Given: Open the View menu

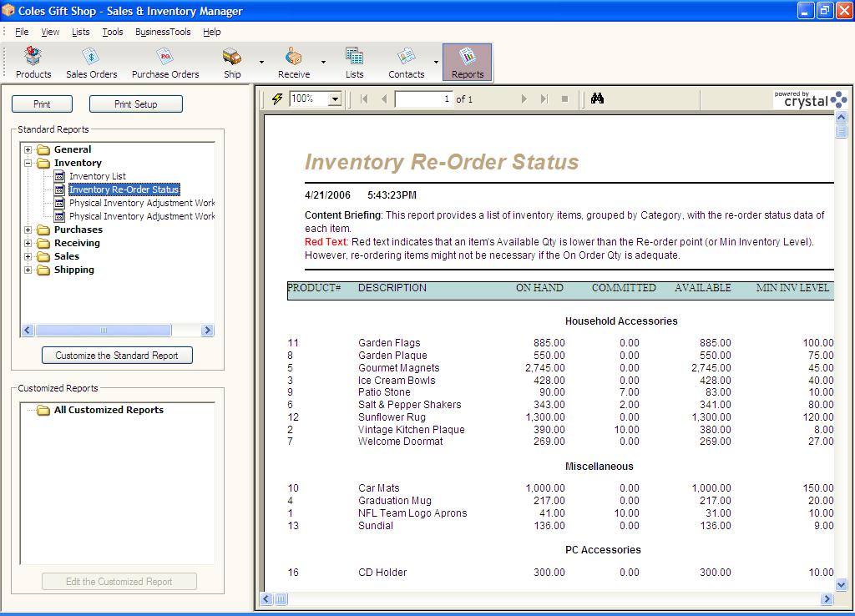Looking at the screenshot, I should point(50,32).
